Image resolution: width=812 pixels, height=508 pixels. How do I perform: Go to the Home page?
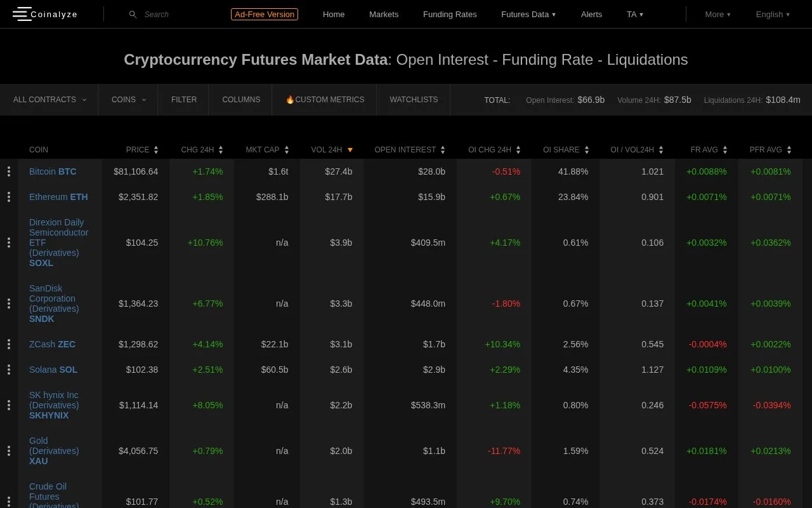tap(334, 14)
